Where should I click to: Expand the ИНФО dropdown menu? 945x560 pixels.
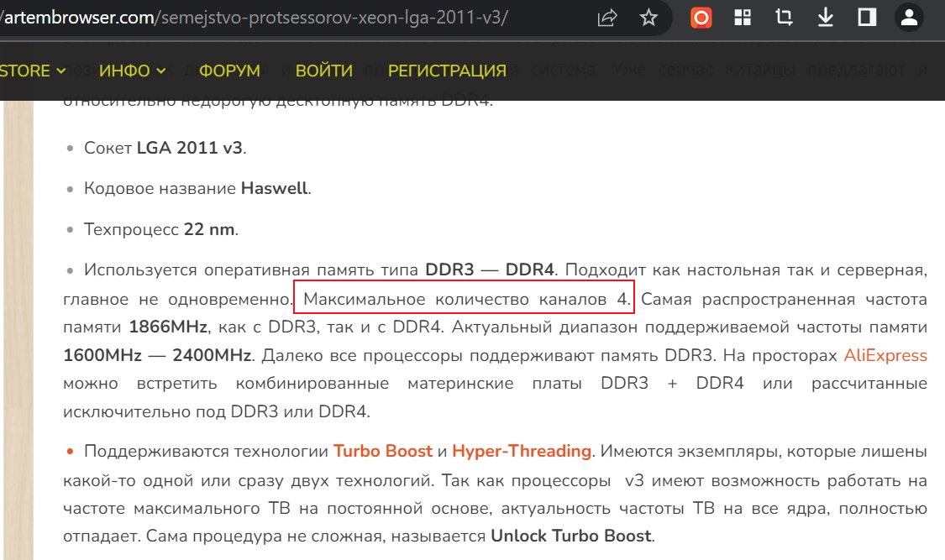pyautogui.click(x=132, y=71)
